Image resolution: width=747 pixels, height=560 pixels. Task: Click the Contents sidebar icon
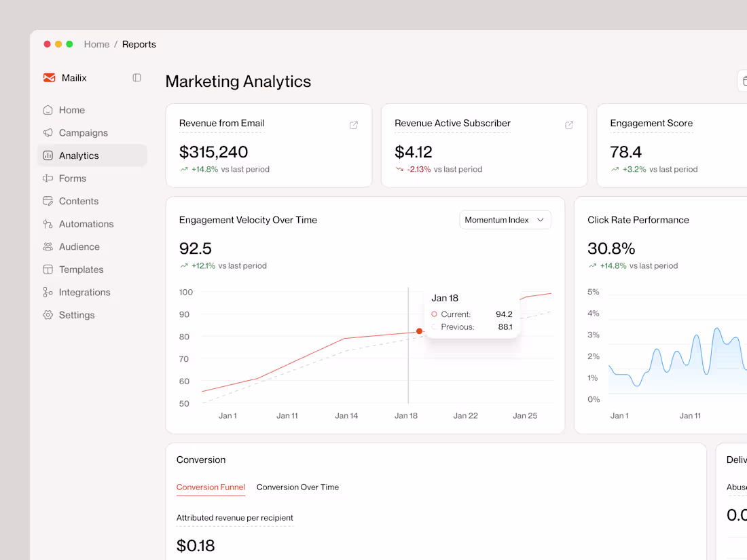[x=48, y=201]
